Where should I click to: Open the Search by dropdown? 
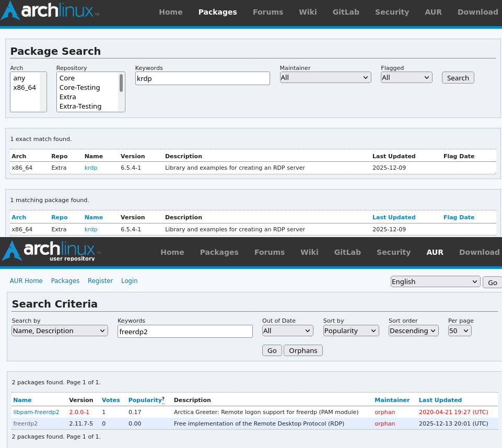pyautogui.click(x=60, y=331)
